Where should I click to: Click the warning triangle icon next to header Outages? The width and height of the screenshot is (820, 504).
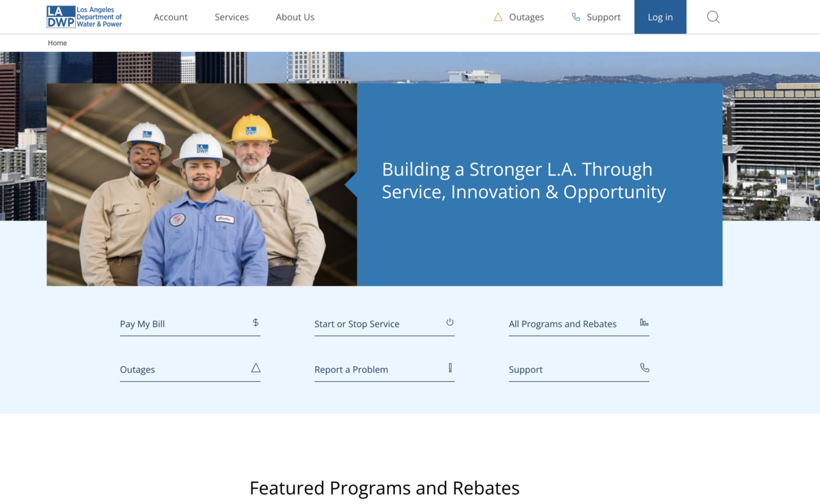coord(497,16)
